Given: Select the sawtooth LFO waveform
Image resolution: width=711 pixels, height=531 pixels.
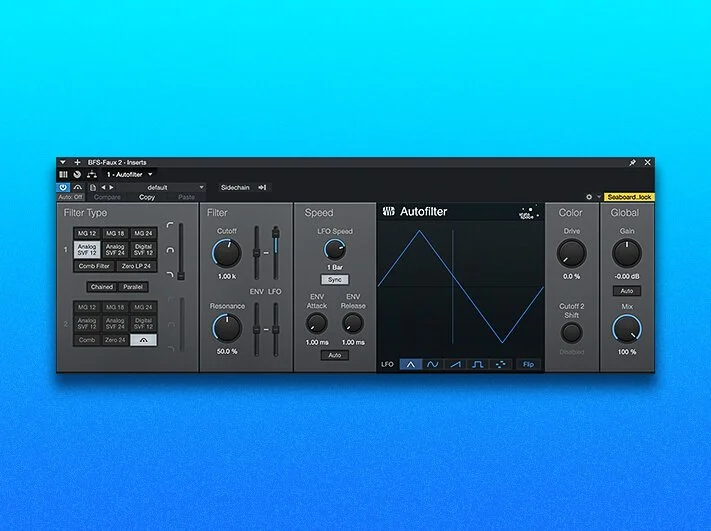Looking at the screenshot, I should [x=455, y=364].
